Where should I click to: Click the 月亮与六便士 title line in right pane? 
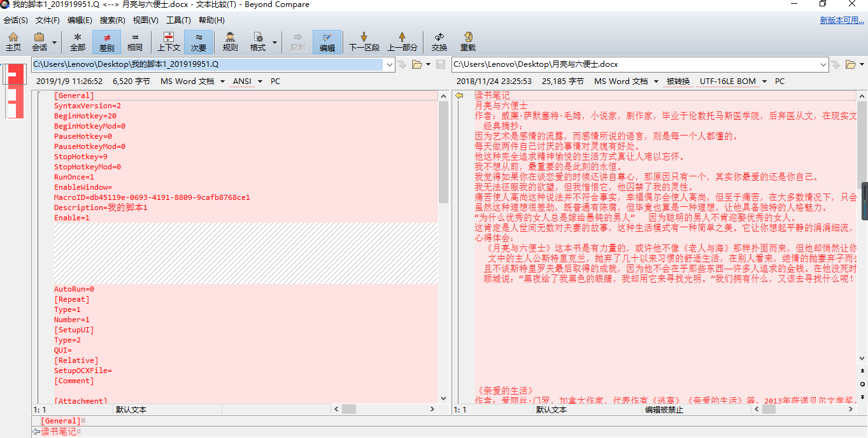501,106
